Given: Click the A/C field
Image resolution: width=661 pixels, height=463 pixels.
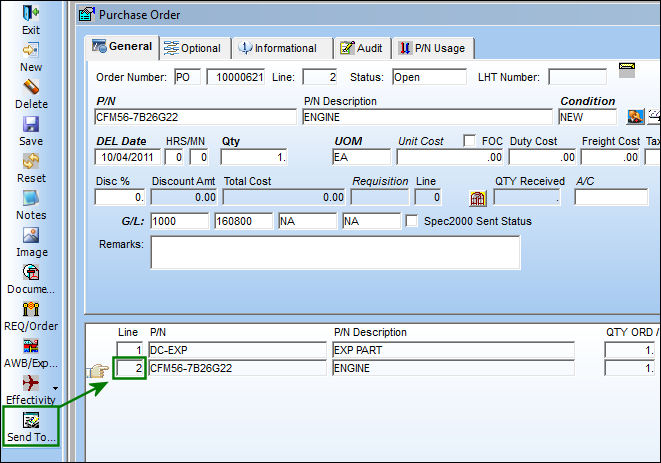Looking at the screenshot, I should (x=611, y=197).
